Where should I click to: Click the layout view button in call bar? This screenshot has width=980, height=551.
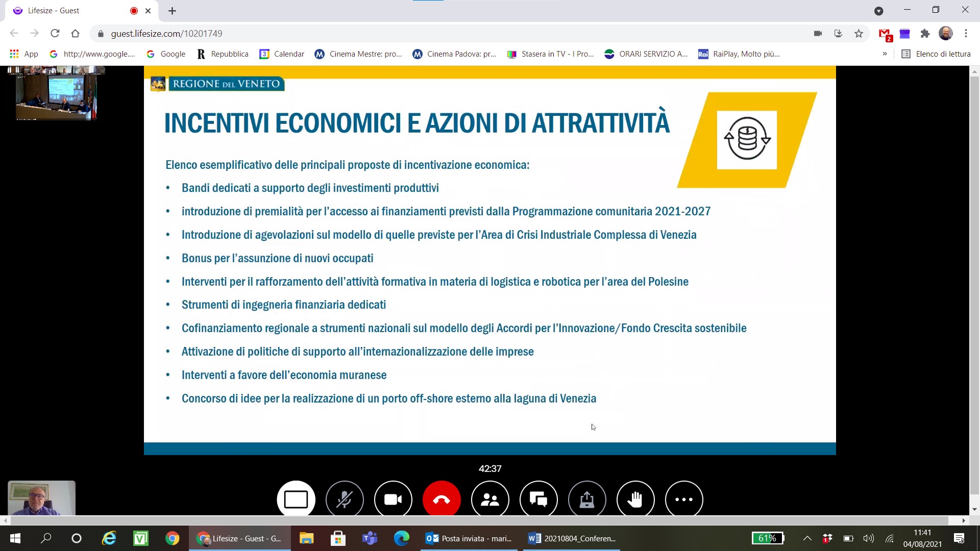(296, 499)
